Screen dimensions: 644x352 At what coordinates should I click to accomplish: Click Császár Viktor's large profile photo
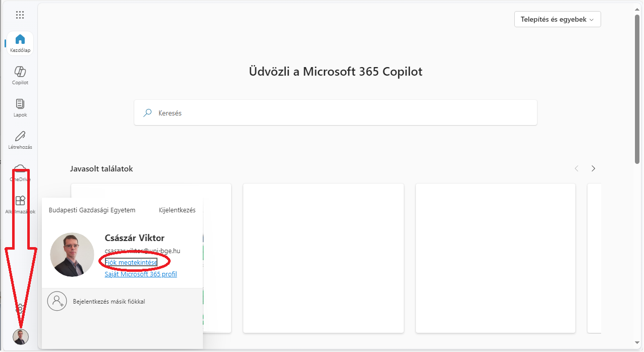[x=72, y=255]
